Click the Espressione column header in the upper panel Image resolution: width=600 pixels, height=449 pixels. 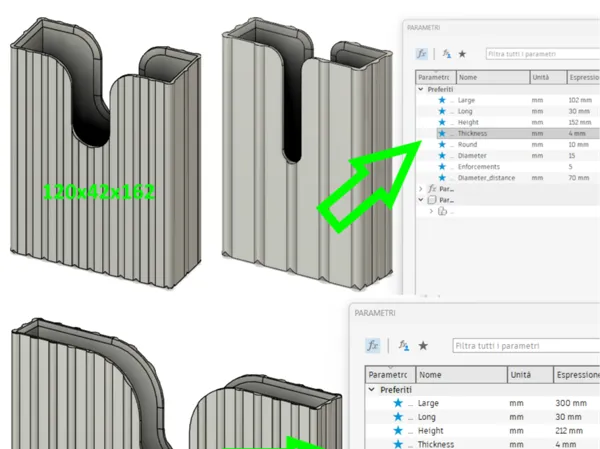tap(584, 77)
